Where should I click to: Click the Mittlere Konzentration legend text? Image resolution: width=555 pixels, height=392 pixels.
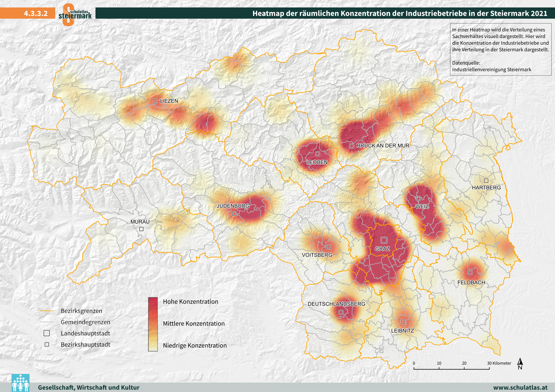[x=194, y=324]
